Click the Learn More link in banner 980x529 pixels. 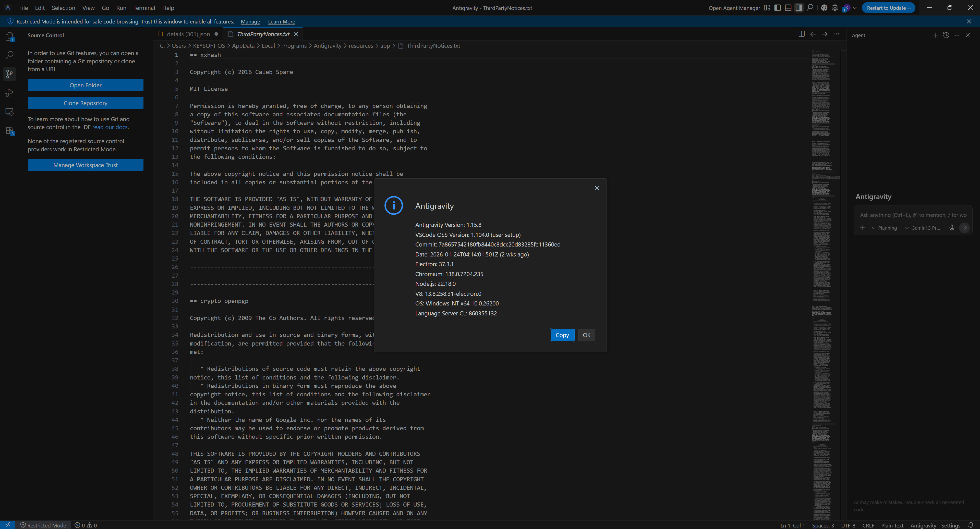coord(281,22)
